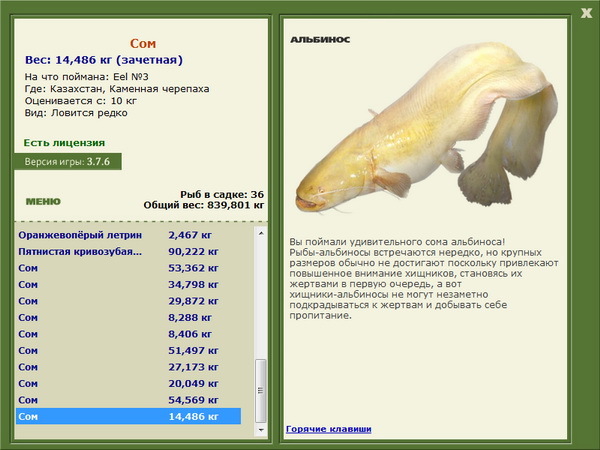Close the fish info window with X
The width and height of the screenshot is (600, 450).
pos(586,13)
